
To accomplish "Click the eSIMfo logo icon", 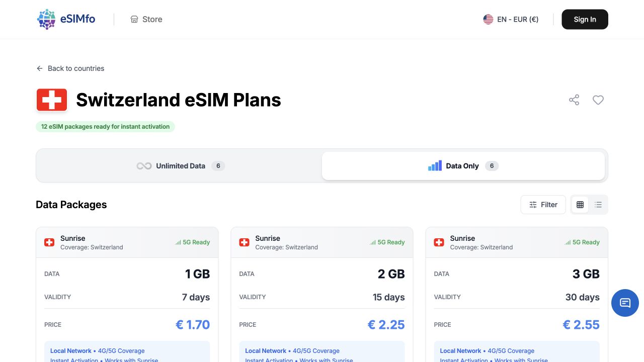I will click(46, 19).
